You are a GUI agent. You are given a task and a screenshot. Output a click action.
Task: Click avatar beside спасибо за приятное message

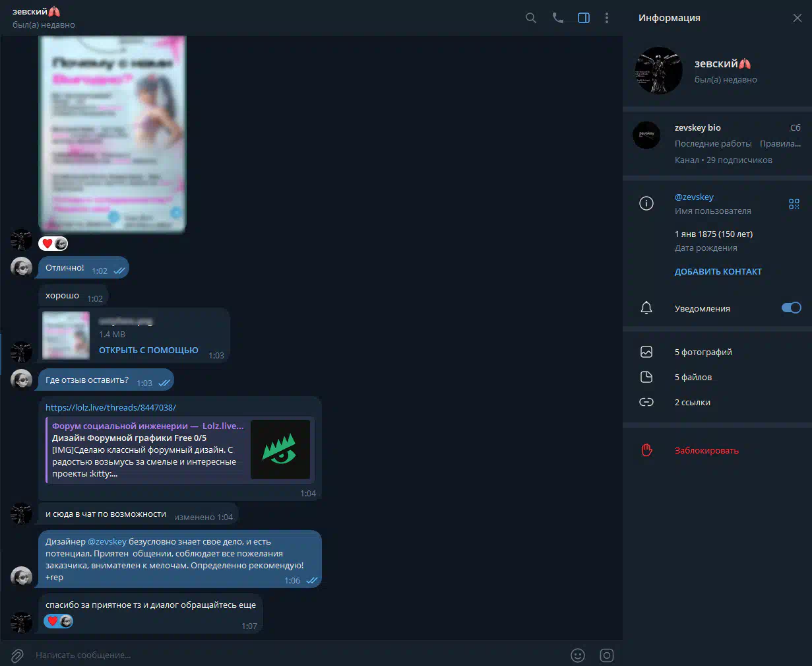(x=21, y=622)
